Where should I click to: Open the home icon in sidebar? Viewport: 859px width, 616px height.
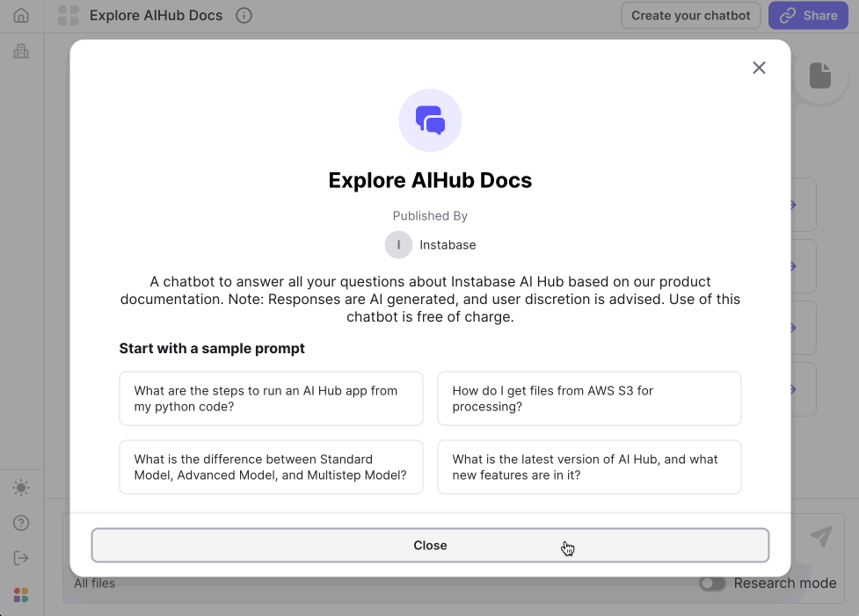click(x=21, y=15)
